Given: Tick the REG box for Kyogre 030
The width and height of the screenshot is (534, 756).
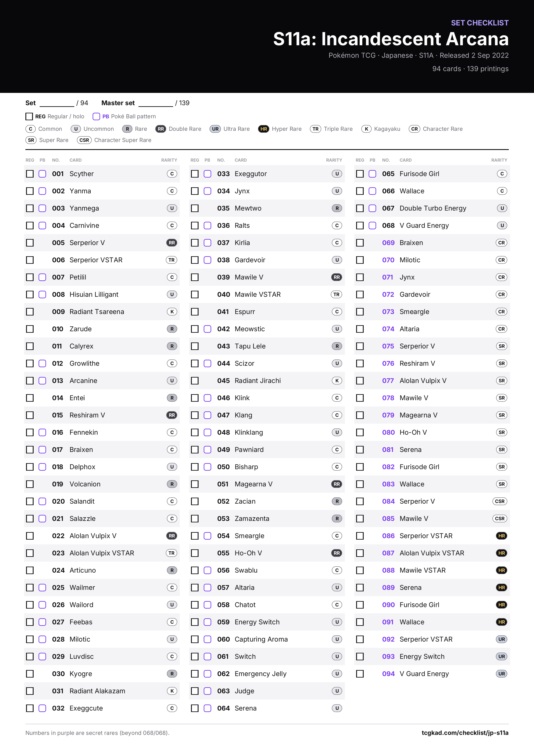Looking at the screenshot, I should click(30, 674).
